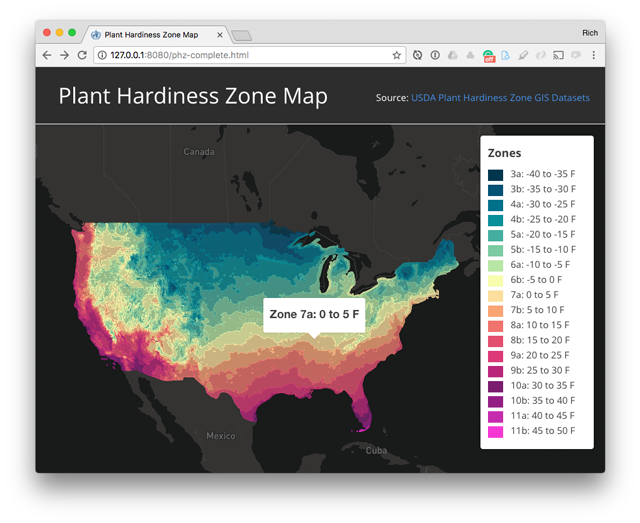
Task: Reload the page with the refresh icon
Action: (x=82, y=55)
